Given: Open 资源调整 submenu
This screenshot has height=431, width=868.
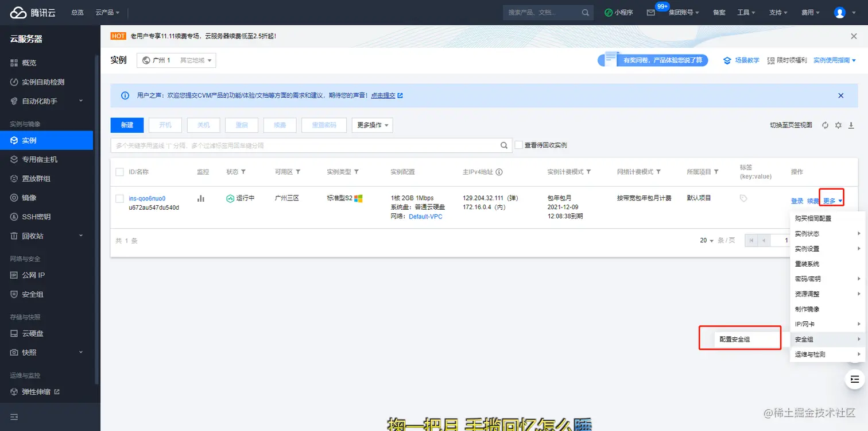Looking at the screenshot, I should (x=827, y=294).
